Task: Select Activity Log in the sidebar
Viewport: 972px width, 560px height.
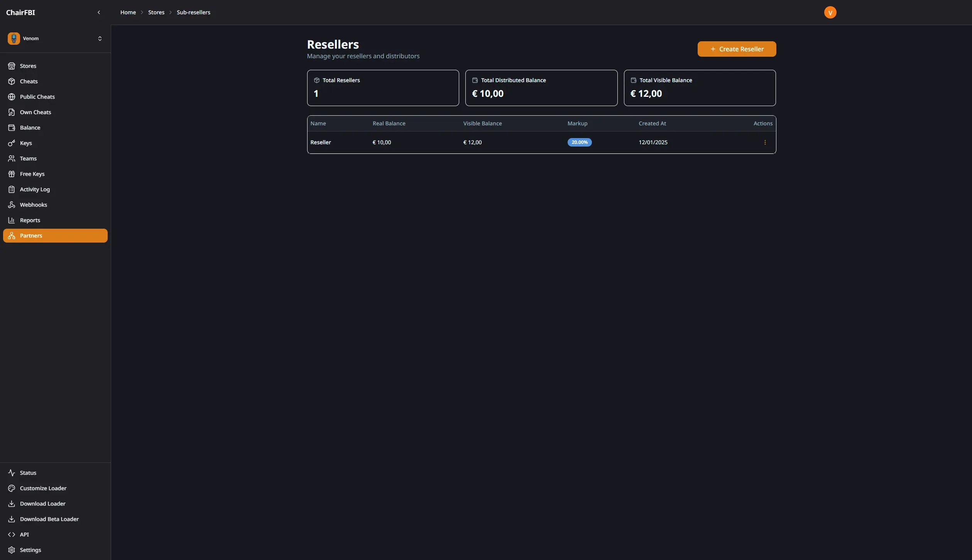Action: [x=34, y=189]
